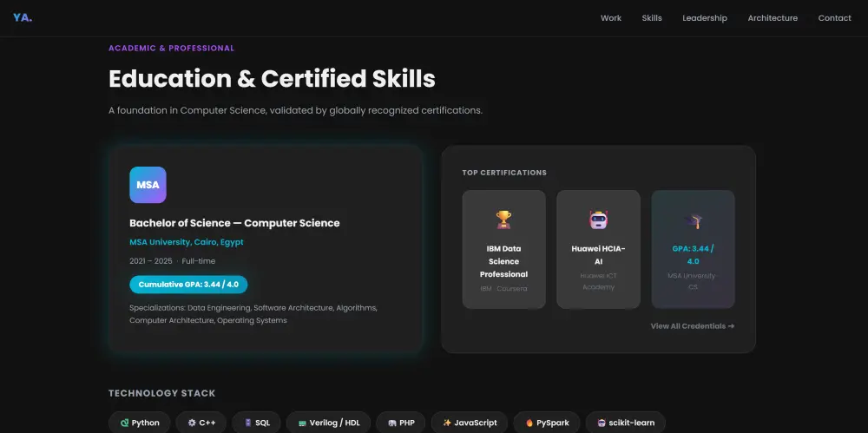The width and height of the screenshot is (868, 433).
Task: Click the foundation in Computer Science subtitle
Action: coord(296,110)
